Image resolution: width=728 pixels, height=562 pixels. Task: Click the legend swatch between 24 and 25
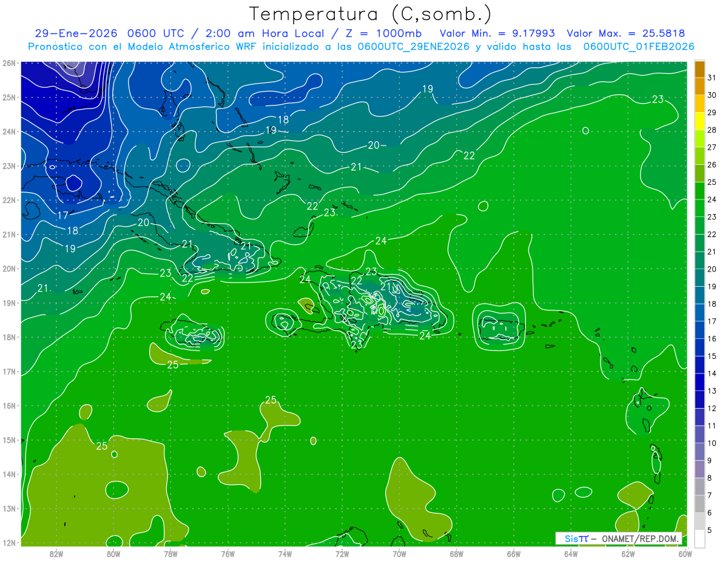(699, 191)
